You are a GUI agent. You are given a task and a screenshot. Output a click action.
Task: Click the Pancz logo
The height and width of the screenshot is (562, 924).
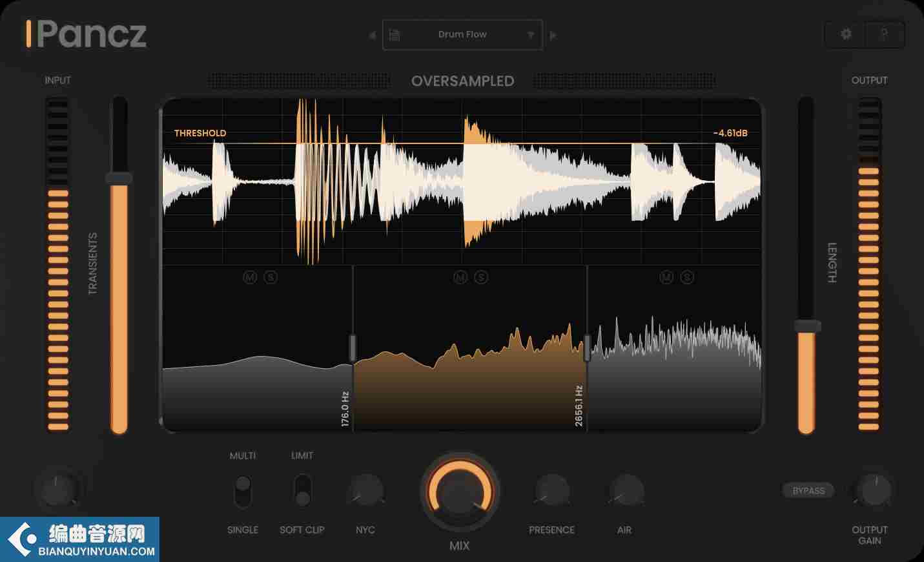[87, 34]
